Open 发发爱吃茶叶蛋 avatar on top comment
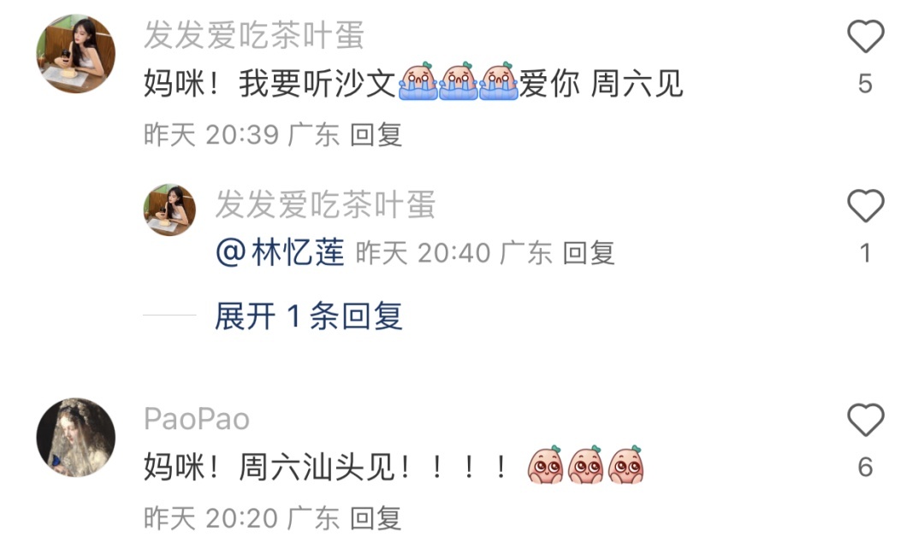 (76, 54)
